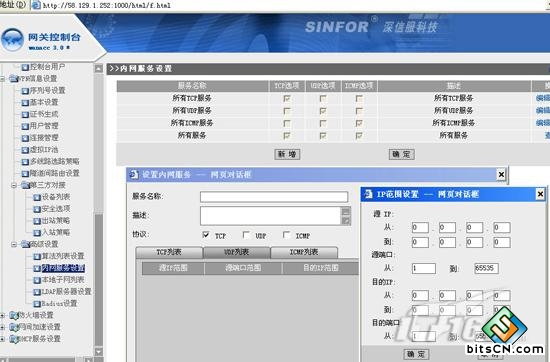Click the icon next to 算法列表设置
Screen dimensions: 550x362
point(37,257)
